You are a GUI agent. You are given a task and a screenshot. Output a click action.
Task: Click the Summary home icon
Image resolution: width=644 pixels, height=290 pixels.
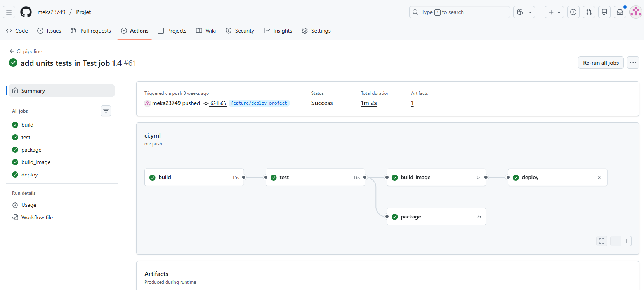coord(15,91)
